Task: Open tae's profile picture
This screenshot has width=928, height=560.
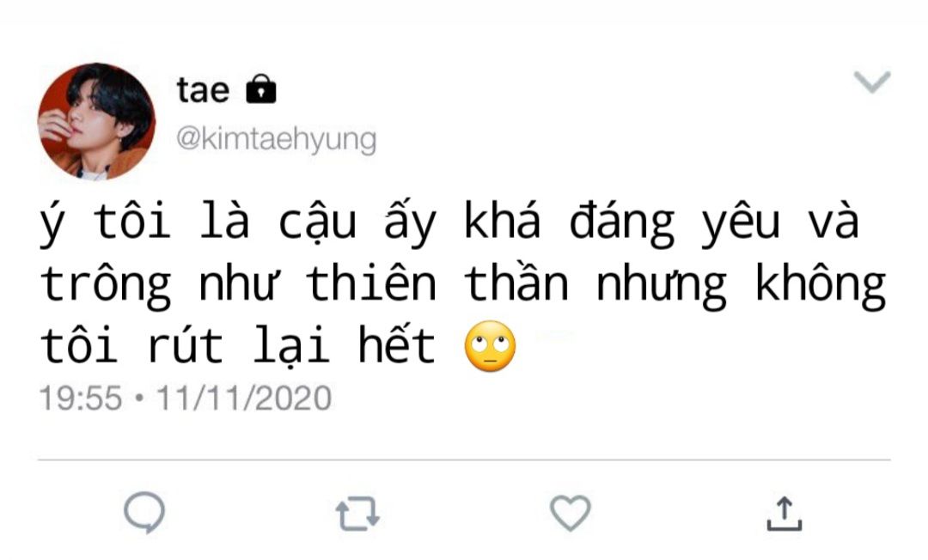Action: pyautogui.click(x=96, y=121)
